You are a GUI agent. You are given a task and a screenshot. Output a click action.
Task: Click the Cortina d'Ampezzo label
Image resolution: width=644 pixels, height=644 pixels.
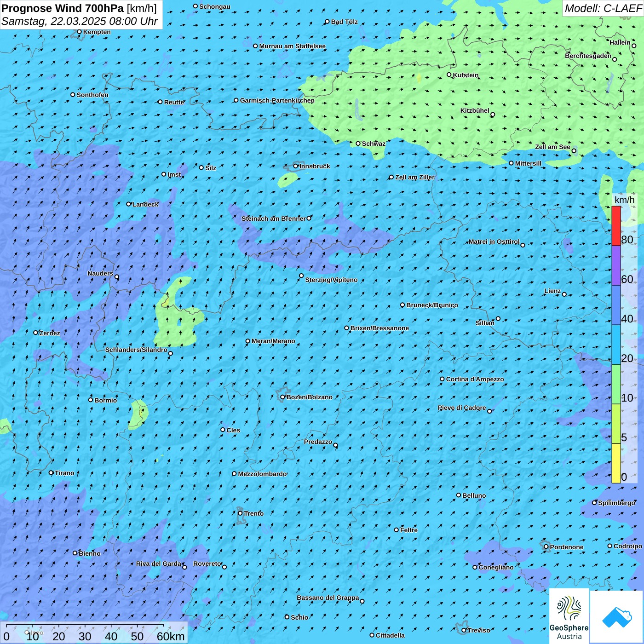coord(475,379)
